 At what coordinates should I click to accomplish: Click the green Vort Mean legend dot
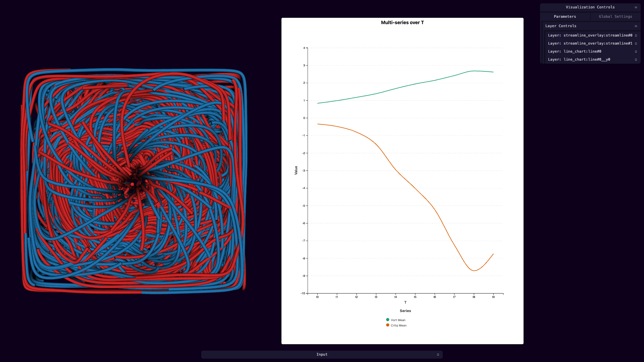pos(388,320)
